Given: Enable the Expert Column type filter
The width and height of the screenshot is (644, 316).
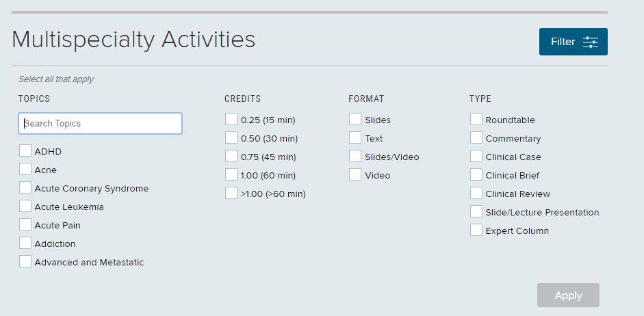Looking at the screenshot, I should (476, 231).
